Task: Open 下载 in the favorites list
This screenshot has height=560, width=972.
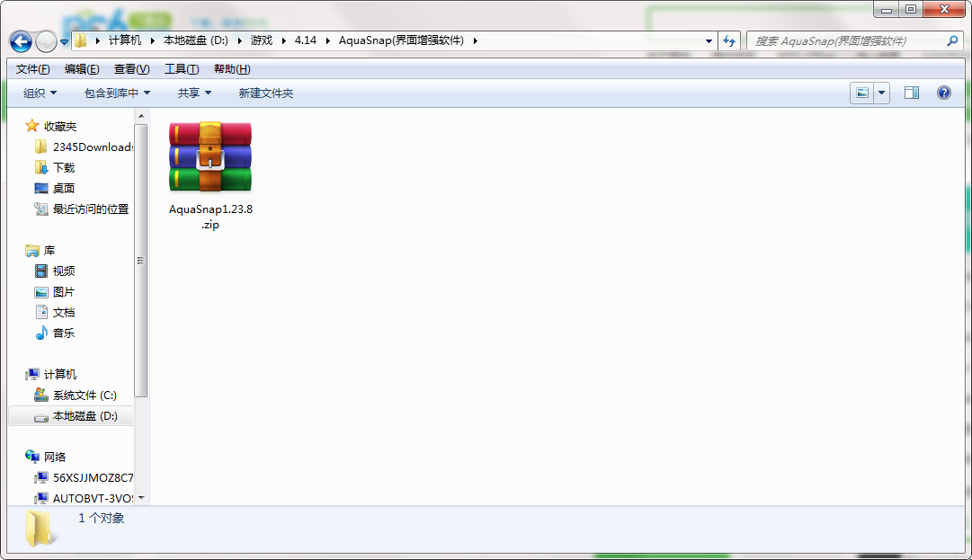Action: tap(63, 168)
